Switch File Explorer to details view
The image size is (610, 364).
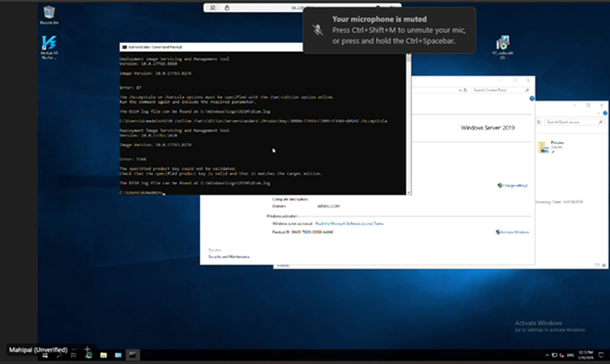597,265
